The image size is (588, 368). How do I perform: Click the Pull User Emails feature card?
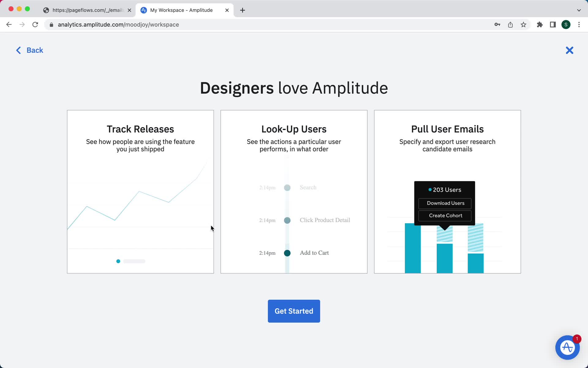447,192
